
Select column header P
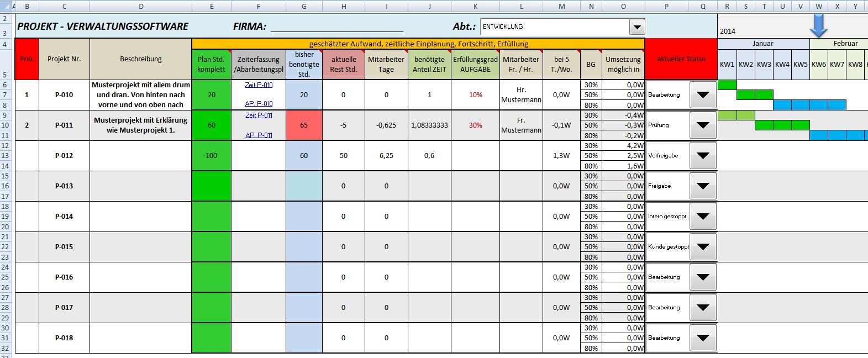(667, 7)
